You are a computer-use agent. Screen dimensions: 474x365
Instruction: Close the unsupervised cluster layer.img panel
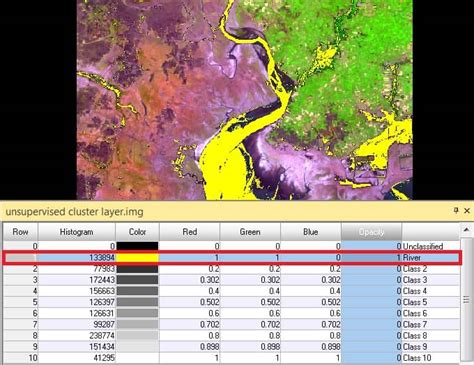pyautogui.click(x=467, y=211)
